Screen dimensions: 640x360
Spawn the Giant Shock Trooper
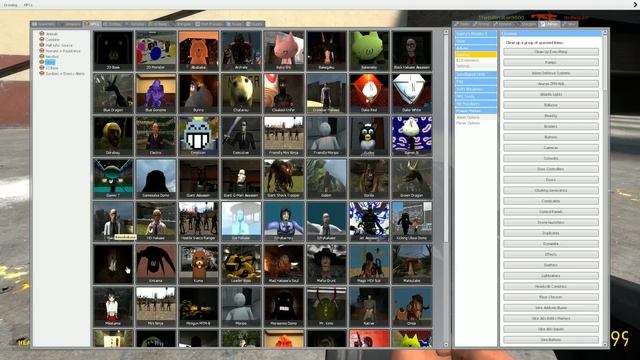(x=284, y=179)
